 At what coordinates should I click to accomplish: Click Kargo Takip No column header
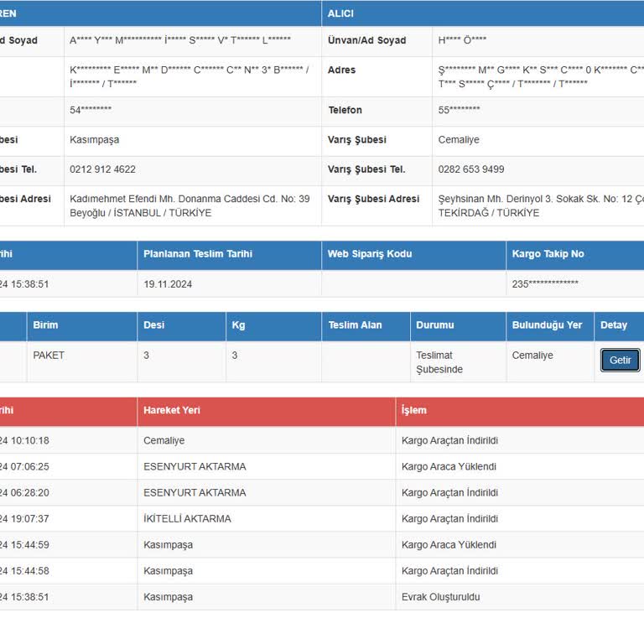(x=548, y=254)
